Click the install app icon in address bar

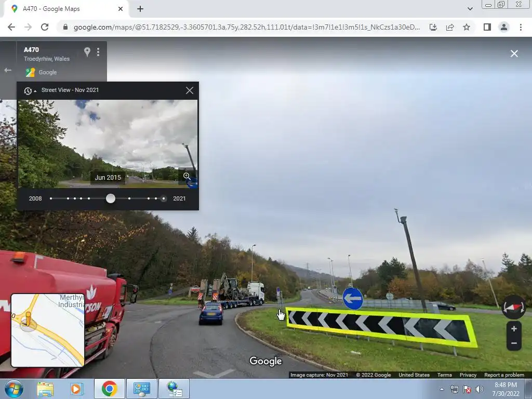pyautogui.click(x=433, y=27)
